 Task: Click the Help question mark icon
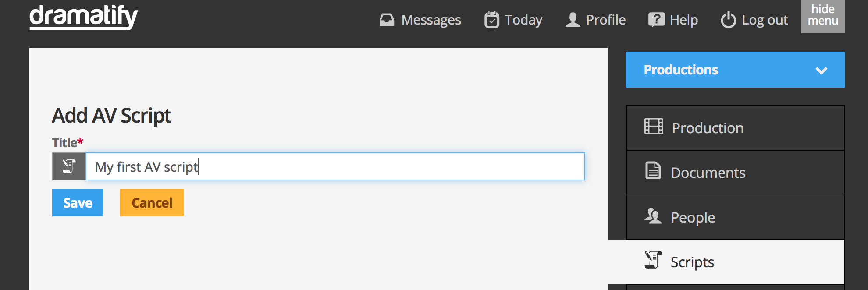[x=656, y=18]
